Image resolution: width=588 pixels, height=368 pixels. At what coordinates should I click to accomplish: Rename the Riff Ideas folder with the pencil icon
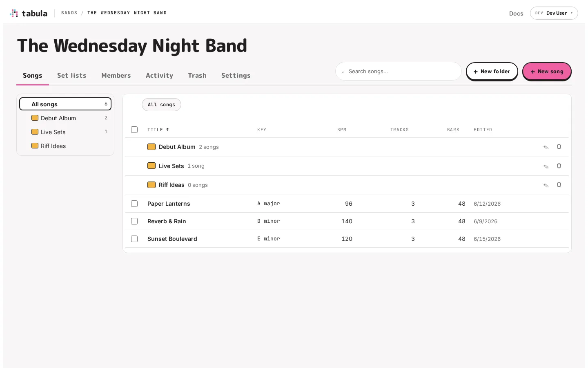(546, 185)
